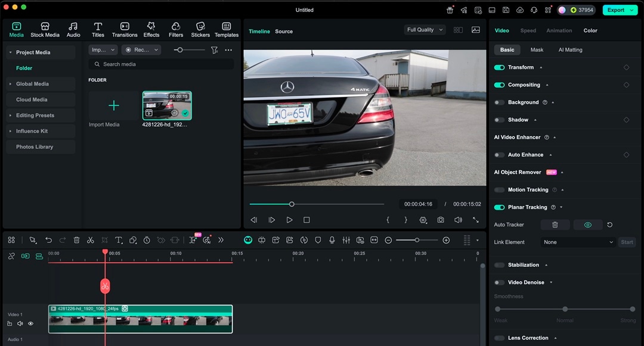The image size is (644, 346).
Task: Disable the Planar Tracking toggle
Action: [499, 207]
